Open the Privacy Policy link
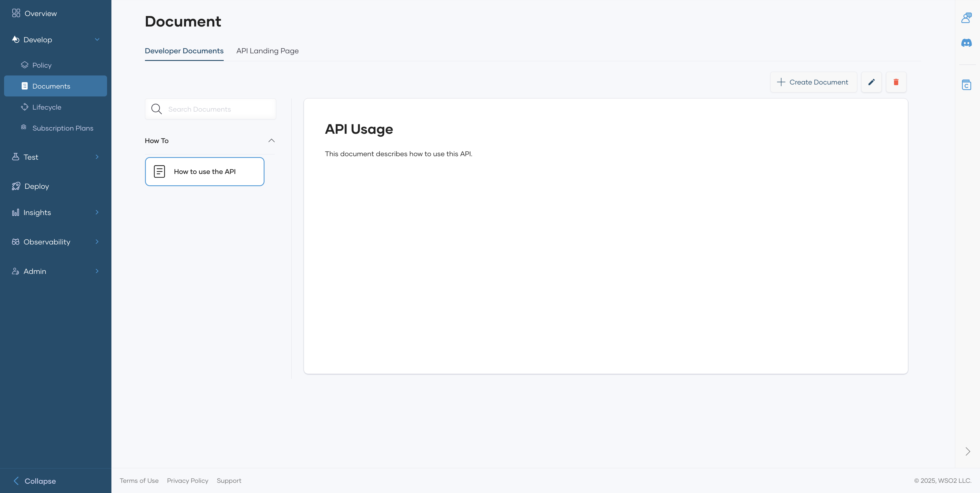Screen dimensions: 980x493 coord(188,480)
